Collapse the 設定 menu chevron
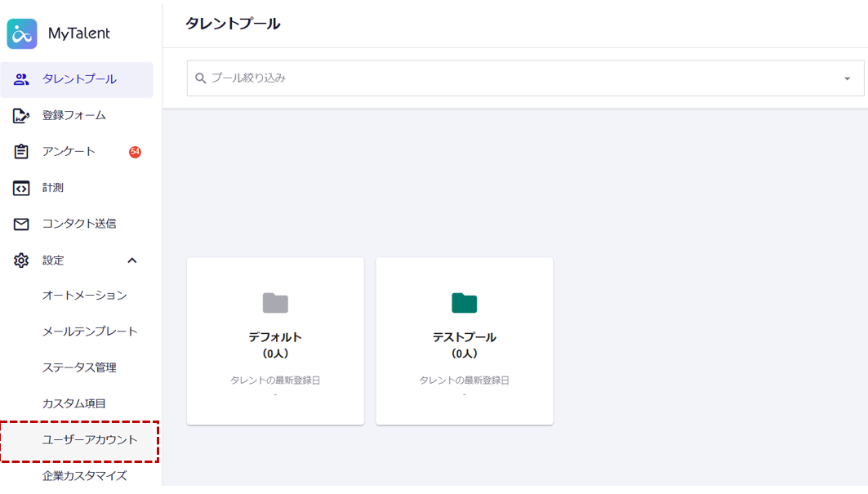Image resolution: width=868 pixels, height=494 pixels. [132, 260]
